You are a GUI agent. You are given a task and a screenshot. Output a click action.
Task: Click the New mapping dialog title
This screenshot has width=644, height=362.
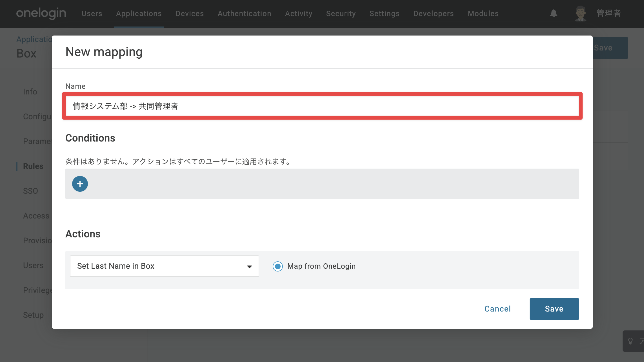tap(104, 52)
